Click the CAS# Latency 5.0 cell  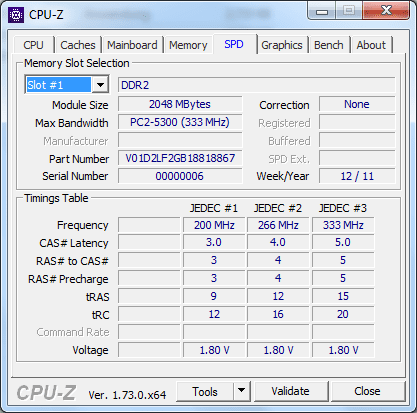point(343,242)
